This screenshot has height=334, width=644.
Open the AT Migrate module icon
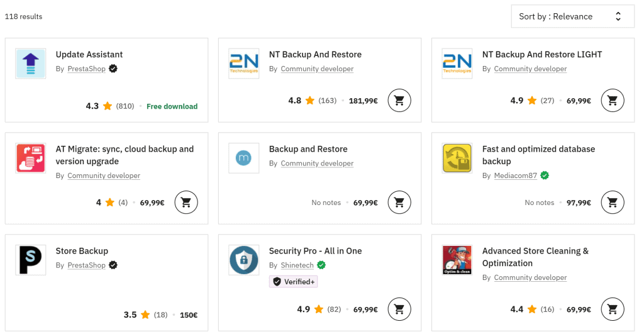30,158
